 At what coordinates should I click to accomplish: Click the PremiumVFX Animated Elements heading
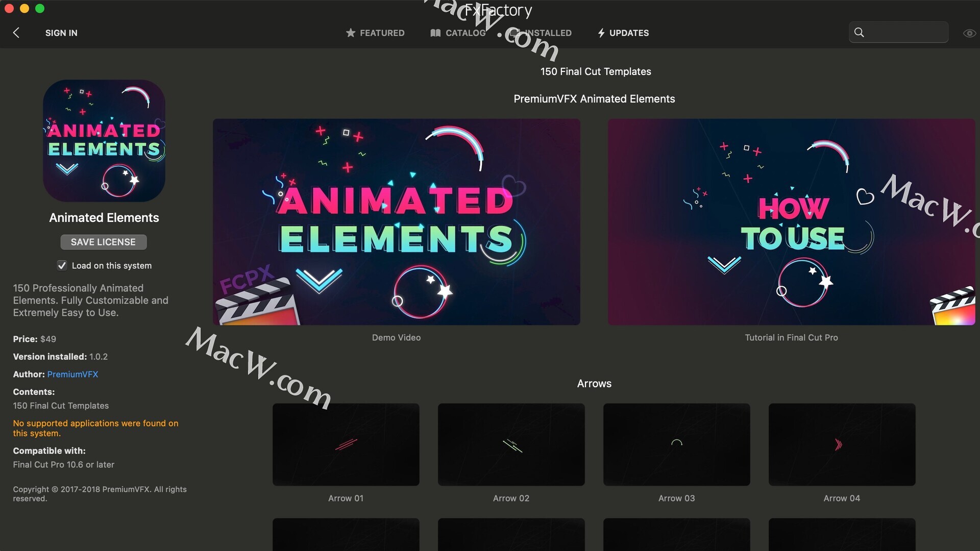pyautogui.click(x=594, y=99)
